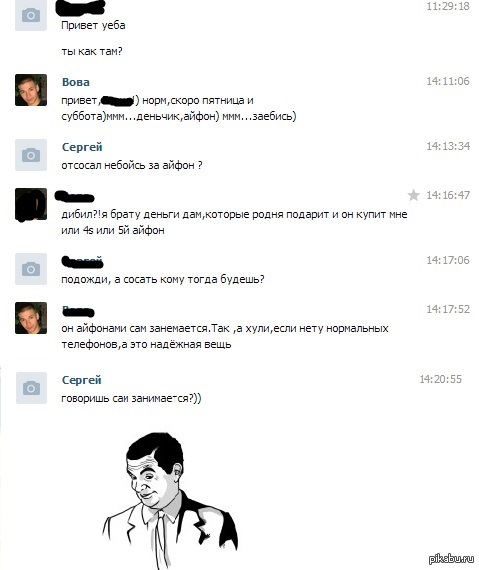Image resolution: width=479 pixels, height=570 pixels.
Task: Click the redacted sender name at 14:17:52
Action: click(78, 311)
